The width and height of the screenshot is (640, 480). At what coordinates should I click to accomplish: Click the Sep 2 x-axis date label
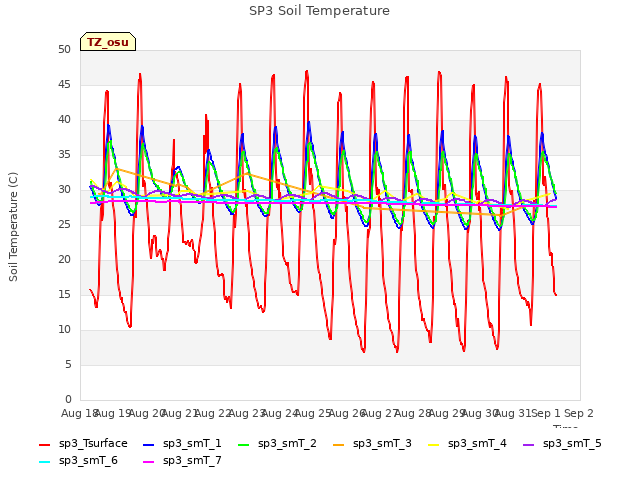[x=579, y=413]
